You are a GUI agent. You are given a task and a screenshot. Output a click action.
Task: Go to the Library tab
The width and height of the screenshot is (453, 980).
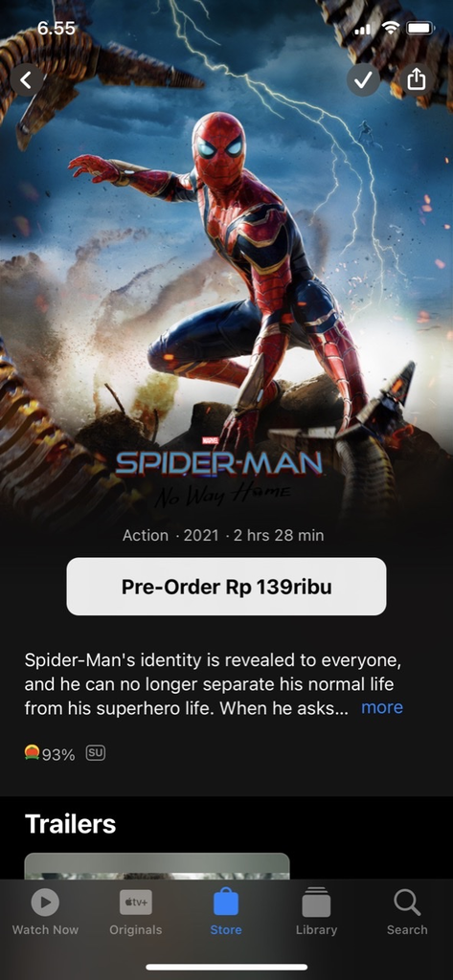point(316,912)
